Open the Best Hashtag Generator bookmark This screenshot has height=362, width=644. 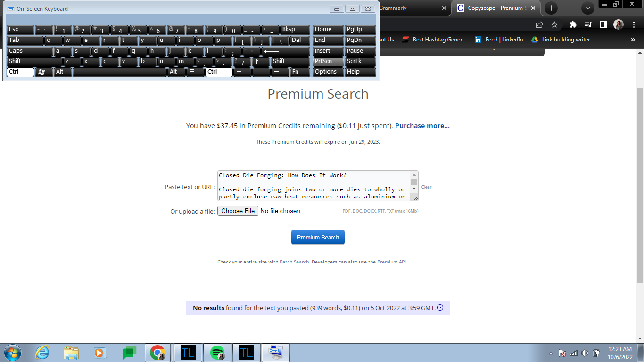tap(434, 40)
